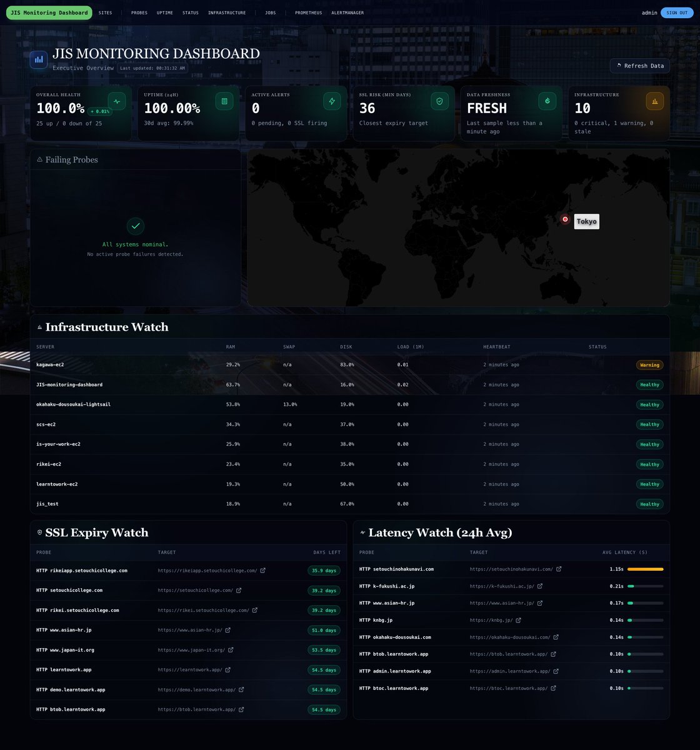Open external link icon for k-fukushi.ac.jp target
This screenshot has height=750, width=700.
click(540, 586)
